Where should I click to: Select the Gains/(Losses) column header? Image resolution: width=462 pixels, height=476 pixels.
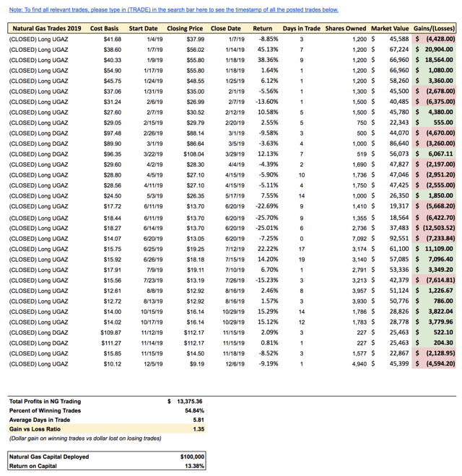pyautogui.click(x=434, y=29)
